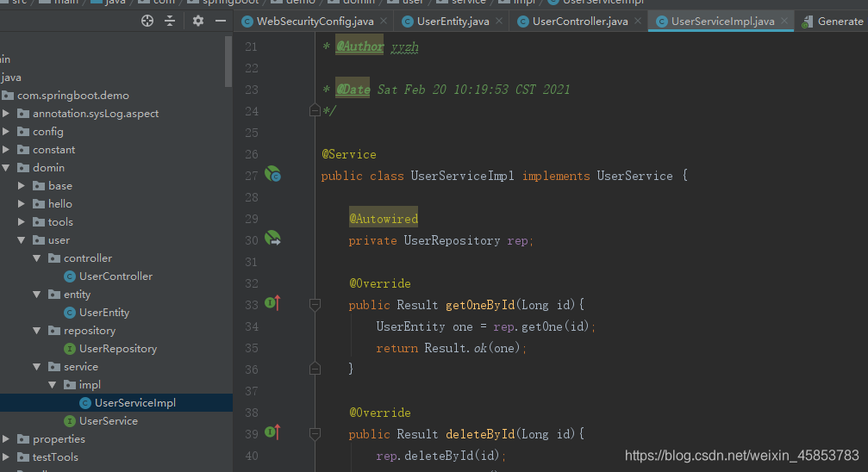Screen dimensions: 868x472
Task: Close the UserServiceImpl.java tab
Action: [x=784, y=21]
